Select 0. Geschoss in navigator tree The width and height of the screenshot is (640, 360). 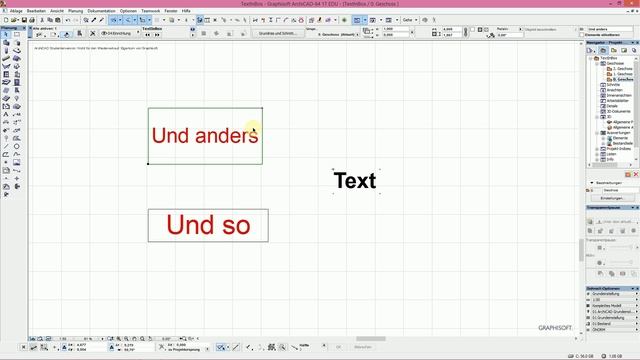pyautogui.click(x=622, y=79)
